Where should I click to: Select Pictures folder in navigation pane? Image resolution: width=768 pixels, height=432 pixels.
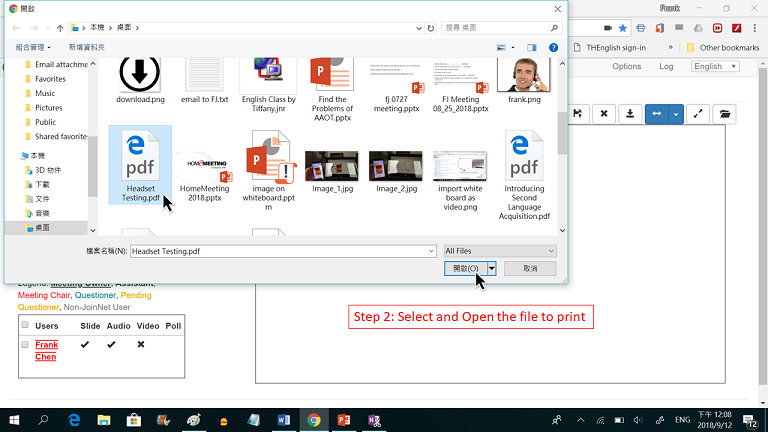pos(48,108)
